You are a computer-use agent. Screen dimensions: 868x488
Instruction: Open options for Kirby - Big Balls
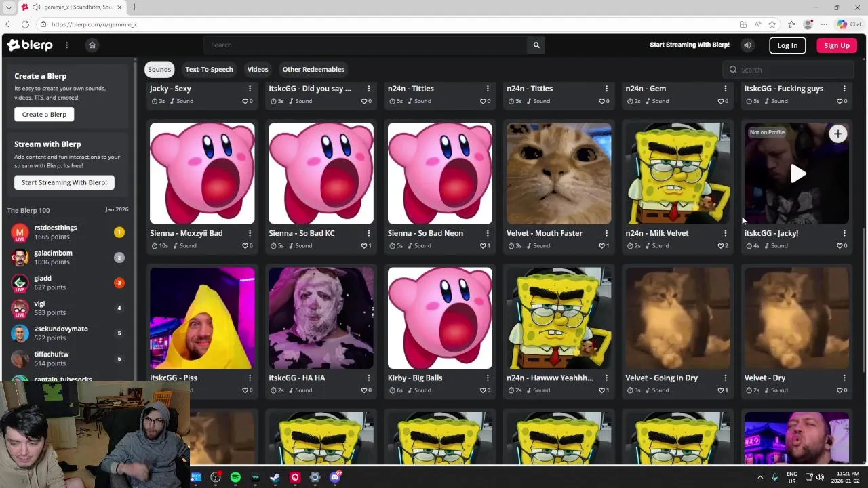(x=488, y=378)
